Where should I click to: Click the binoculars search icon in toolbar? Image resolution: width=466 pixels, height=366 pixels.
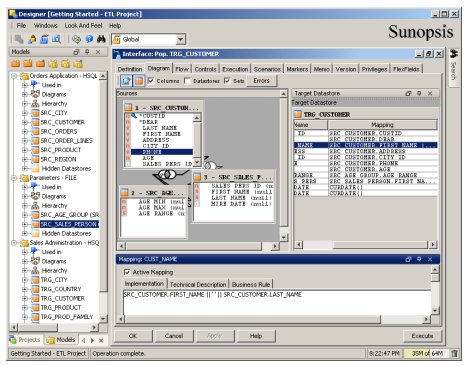coord(101,39)
